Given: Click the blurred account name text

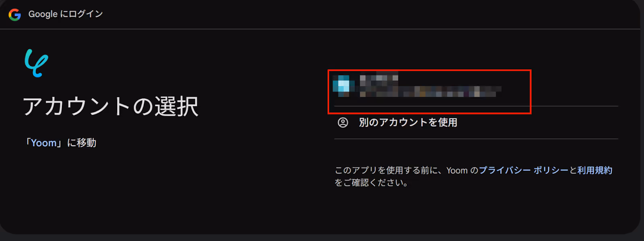Looking at the screenshot, I should (379, 79).
